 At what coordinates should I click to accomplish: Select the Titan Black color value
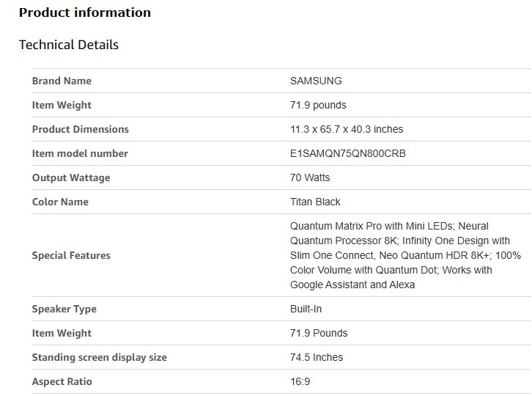[315, 202]
